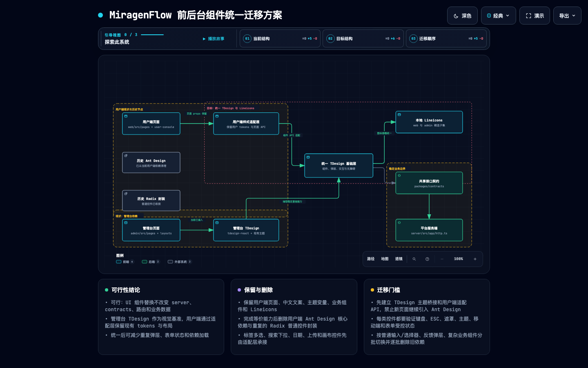Click the 现状: 管理台依赖 group label
588x368 pixels.
tap(127, 216)
